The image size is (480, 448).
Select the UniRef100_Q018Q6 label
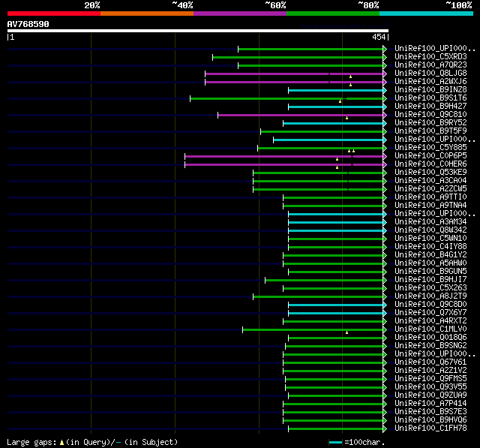(430, 338)
